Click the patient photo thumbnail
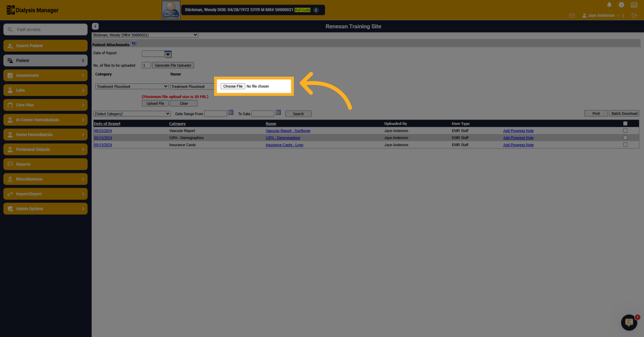Screen dimensions: 644x337 point(171,10)
